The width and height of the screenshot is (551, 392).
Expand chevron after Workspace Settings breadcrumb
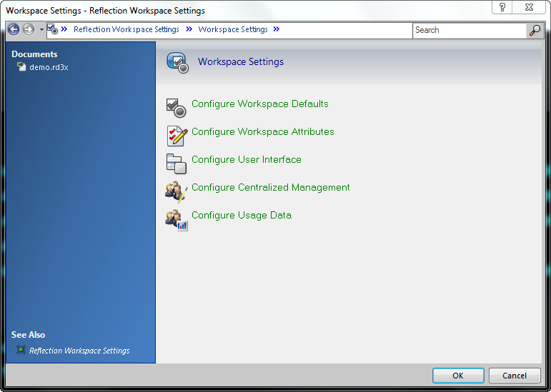click(277, 29)
